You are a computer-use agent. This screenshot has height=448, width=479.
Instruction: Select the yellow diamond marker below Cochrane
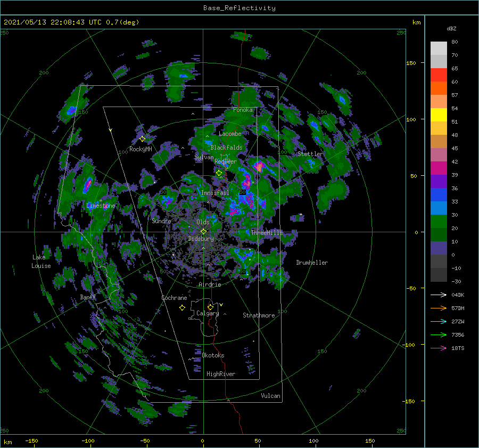(182, 308)
